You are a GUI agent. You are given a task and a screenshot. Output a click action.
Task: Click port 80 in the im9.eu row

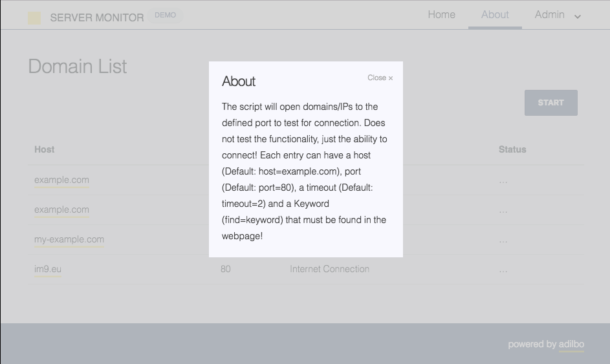225,269
